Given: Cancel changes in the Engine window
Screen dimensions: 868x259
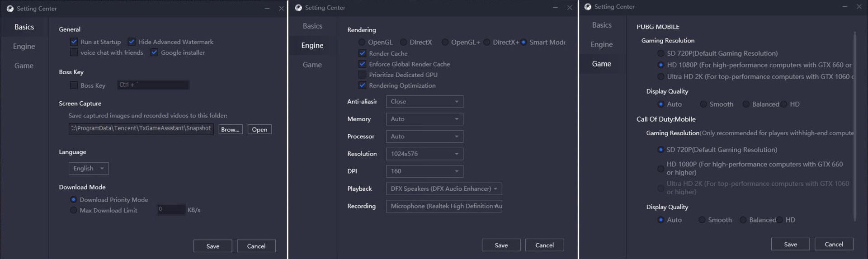Looking at the screenshot, I should [545, 245].
